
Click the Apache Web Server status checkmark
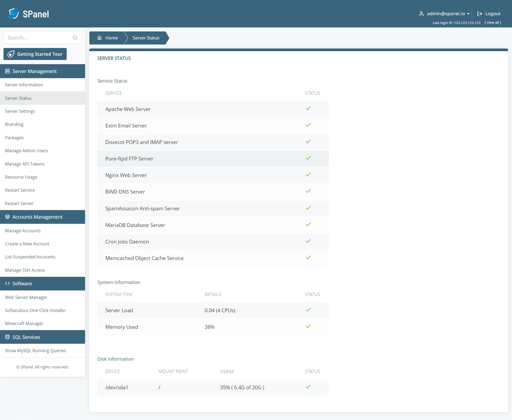pos(308,108)
